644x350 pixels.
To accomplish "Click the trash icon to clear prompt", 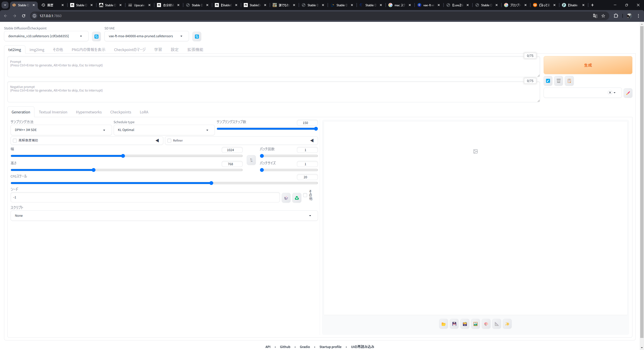I will click(558, 81).
